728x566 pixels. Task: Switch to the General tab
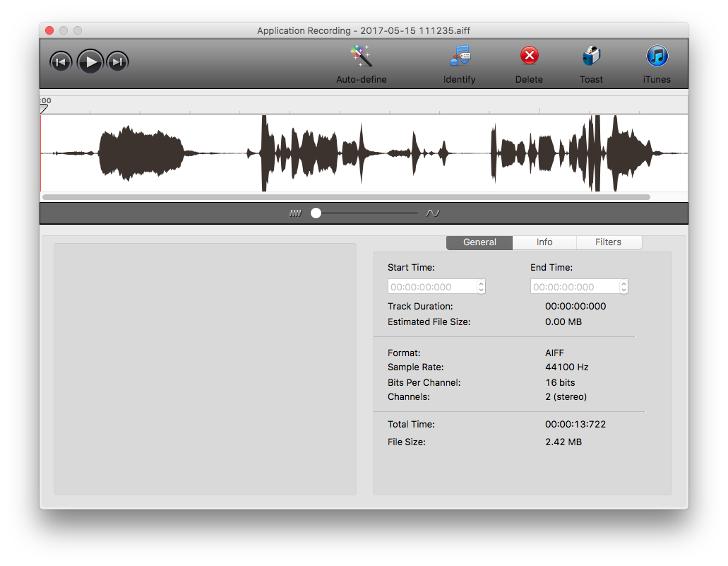coord(479,242)
